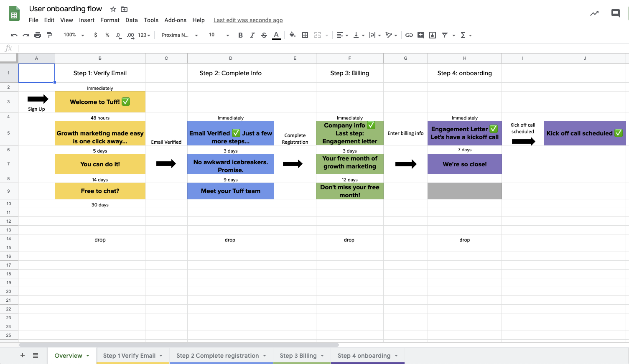Format selection as currency
The width and height of the screenshot is (629, 364).
click(x=95, y=35)
